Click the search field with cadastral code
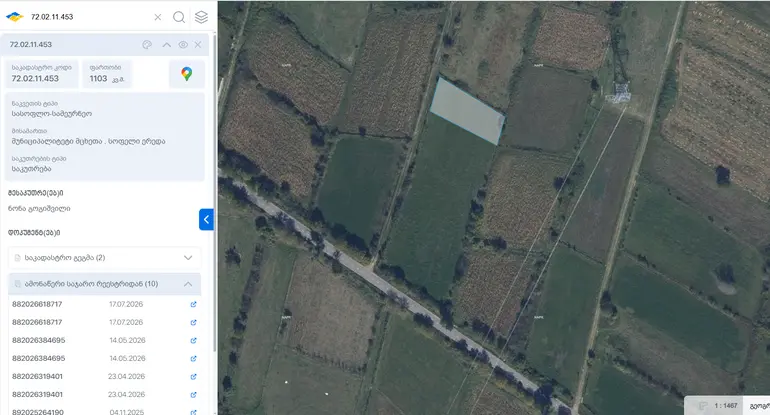770x415 pixels. pos(88,17)
